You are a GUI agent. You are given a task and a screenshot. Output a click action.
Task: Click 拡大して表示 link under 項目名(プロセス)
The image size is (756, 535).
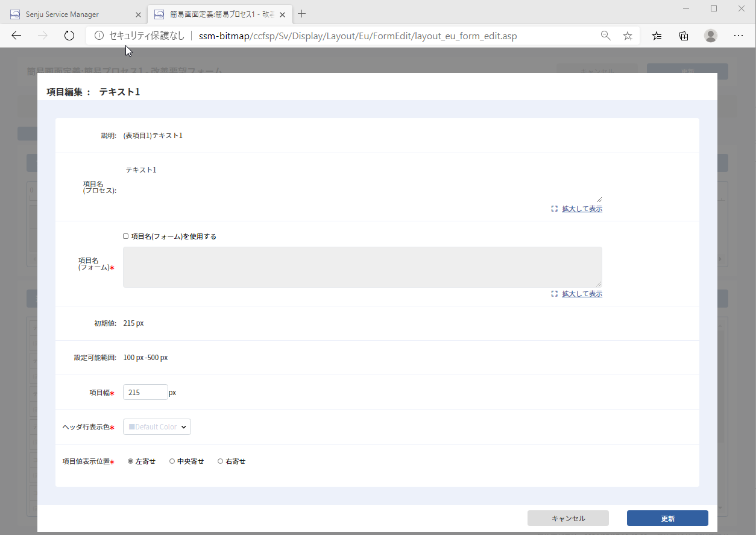point(582,209)
